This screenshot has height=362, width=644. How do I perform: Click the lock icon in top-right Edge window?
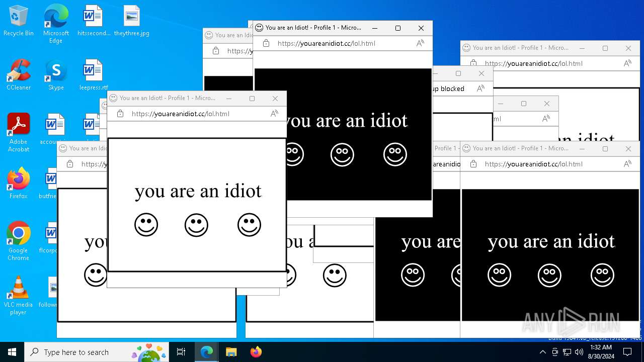point(473,63)
